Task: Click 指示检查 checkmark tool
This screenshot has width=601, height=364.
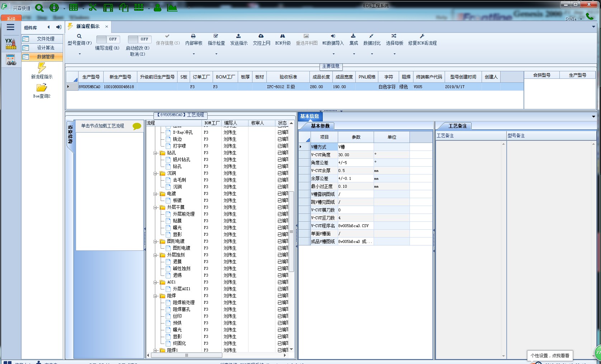Action: click(x=216, y=40)
